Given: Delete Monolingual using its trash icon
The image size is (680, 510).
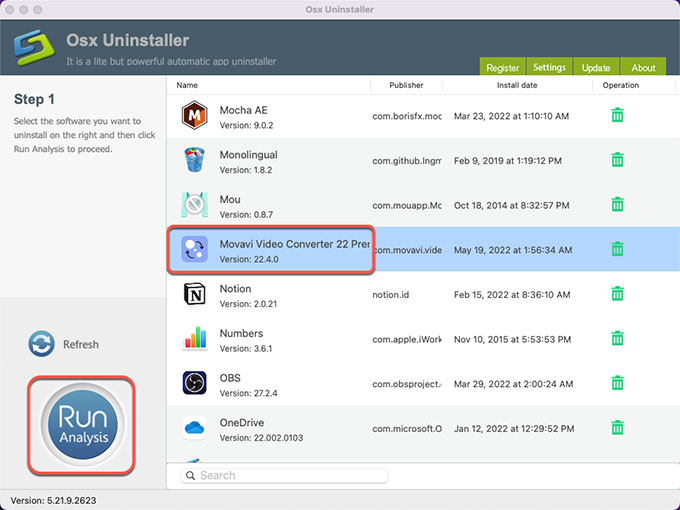Looking at the screenshot, I should (x=617, y=160).
